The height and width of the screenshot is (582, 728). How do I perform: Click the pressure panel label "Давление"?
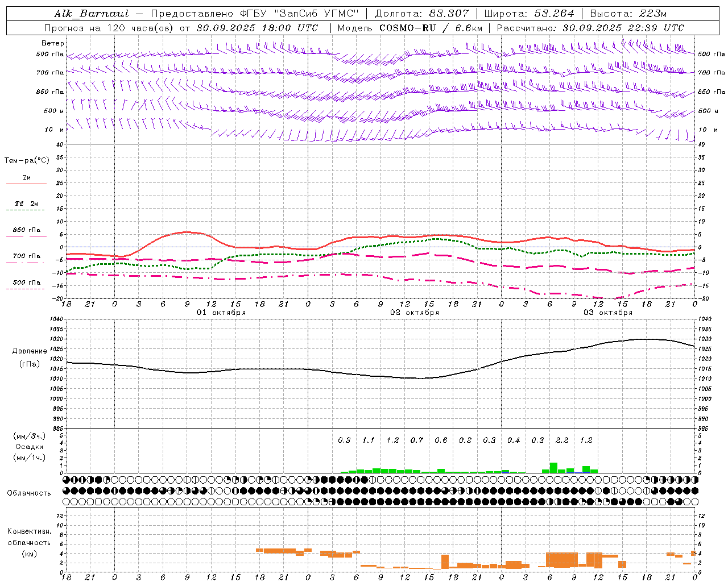click(x=30, y=351)
